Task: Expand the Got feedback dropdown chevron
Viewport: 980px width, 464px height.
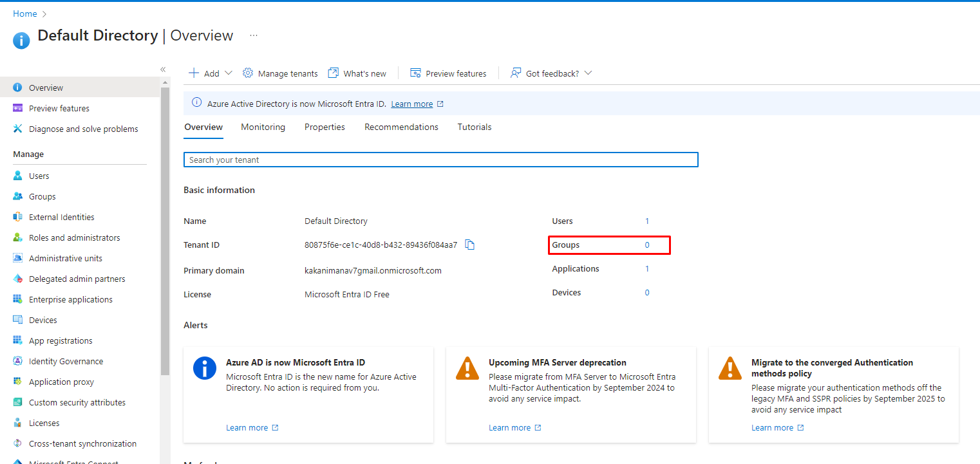Action: pyautogui.click(x=587, y=73)
